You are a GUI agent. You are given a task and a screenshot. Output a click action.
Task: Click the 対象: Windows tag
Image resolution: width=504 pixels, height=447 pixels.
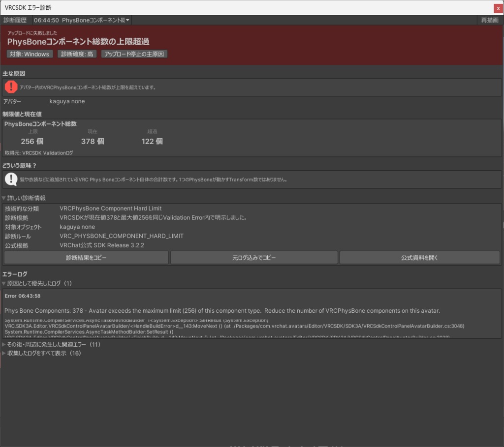tap(29, 54)
